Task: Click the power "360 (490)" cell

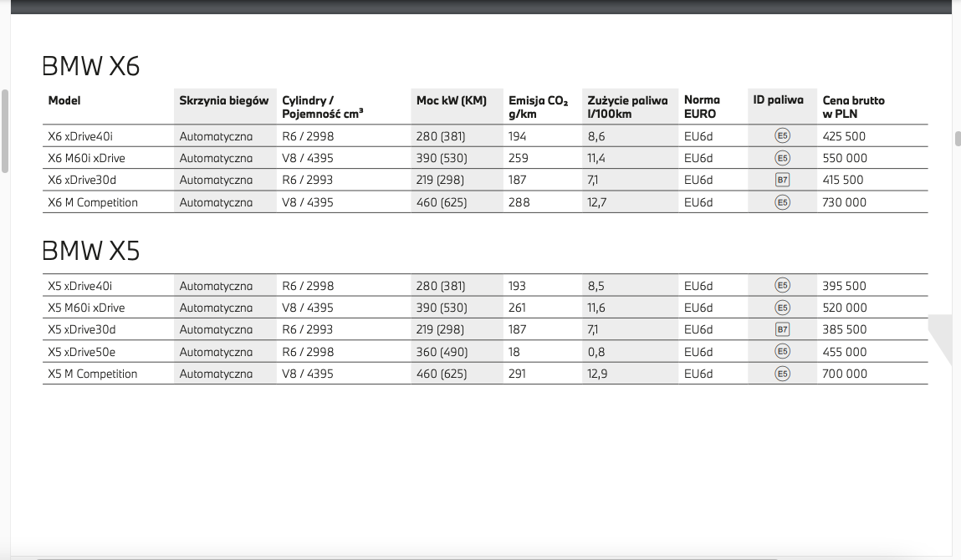Action: point(442,352)
